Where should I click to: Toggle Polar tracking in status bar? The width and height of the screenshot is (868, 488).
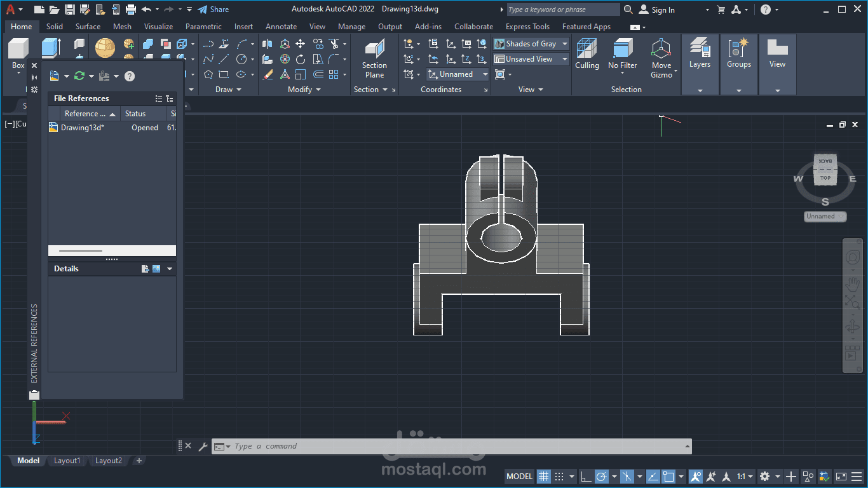pyautogui.click(x=601, y=477)
